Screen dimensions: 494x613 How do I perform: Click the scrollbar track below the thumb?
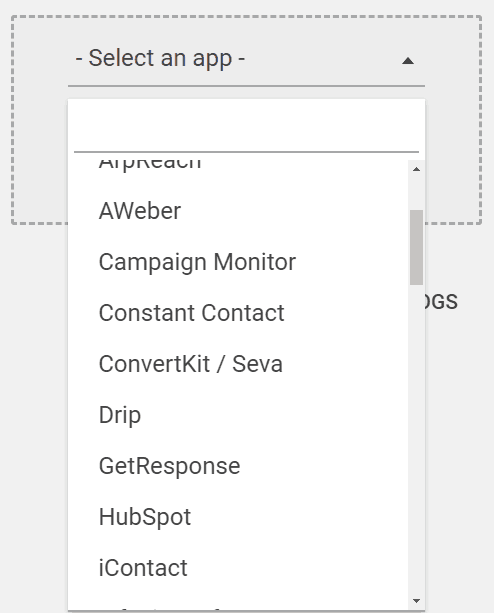click(x=416, y=438)
